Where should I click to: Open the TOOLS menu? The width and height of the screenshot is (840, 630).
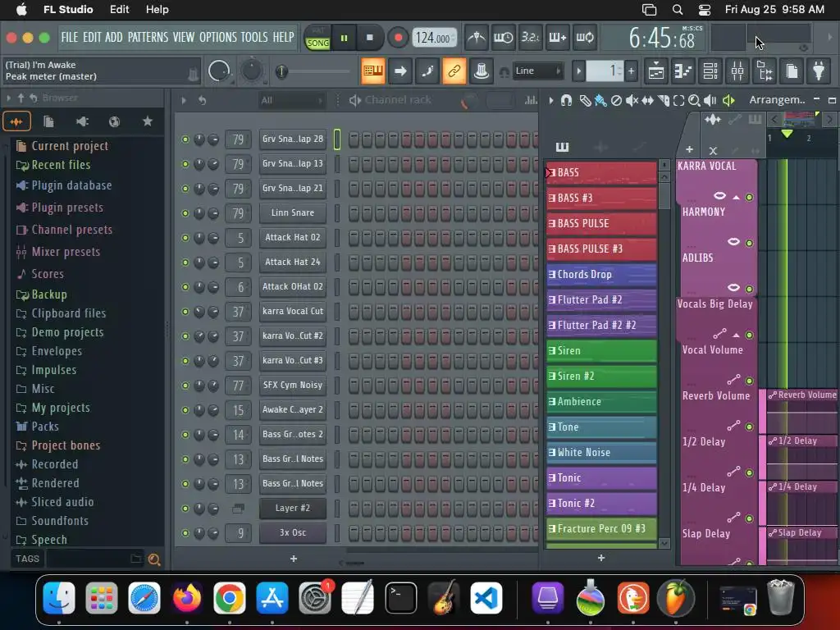tap(254, 37)
